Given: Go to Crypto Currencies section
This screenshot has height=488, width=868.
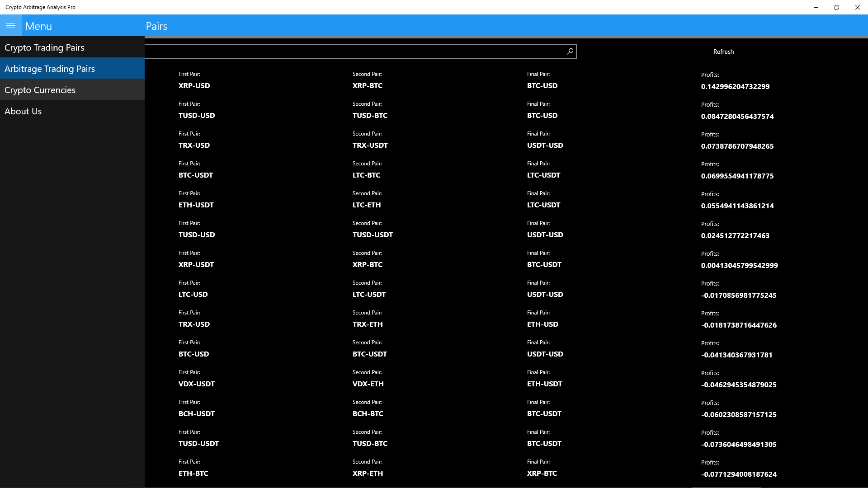Looking at the screenshot, I should (x=40, y=90).
